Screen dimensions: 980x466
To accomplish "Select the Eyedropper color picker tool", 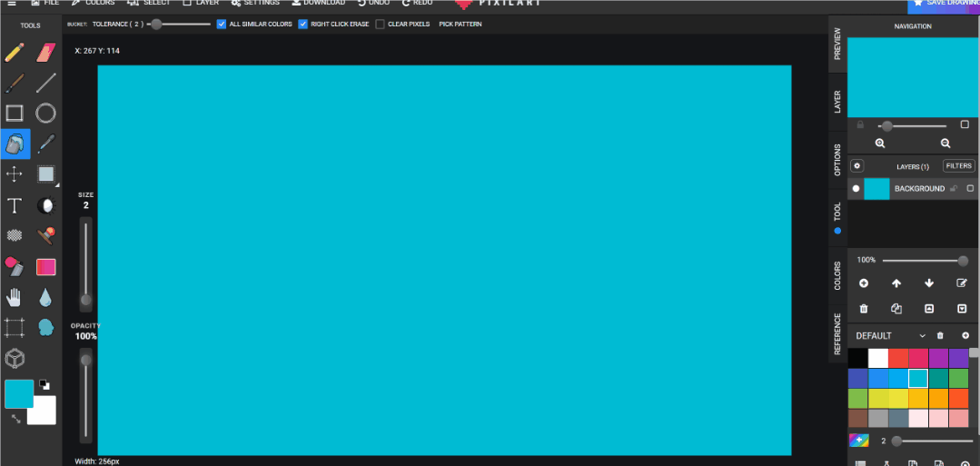I will coord(46,144).
